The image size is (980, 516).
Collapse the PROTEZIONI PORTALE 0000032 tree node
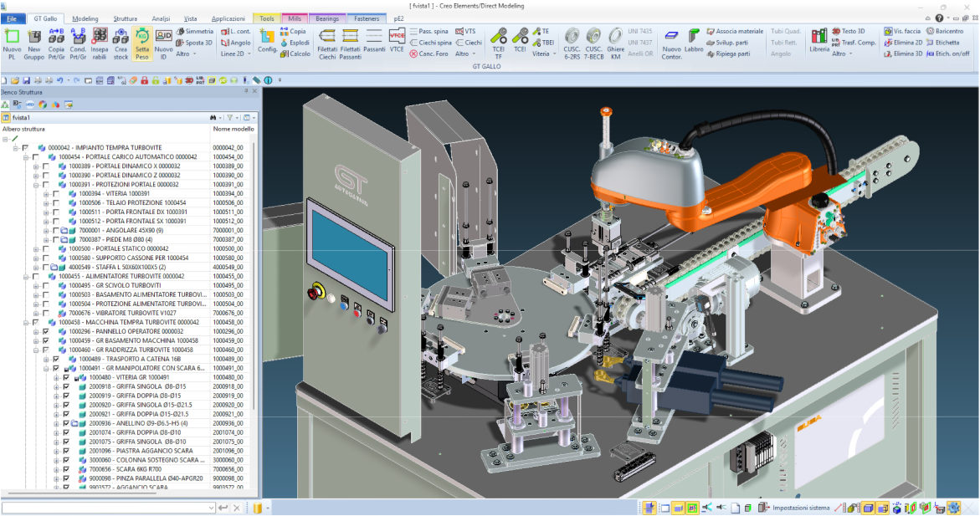coord(36,185)
